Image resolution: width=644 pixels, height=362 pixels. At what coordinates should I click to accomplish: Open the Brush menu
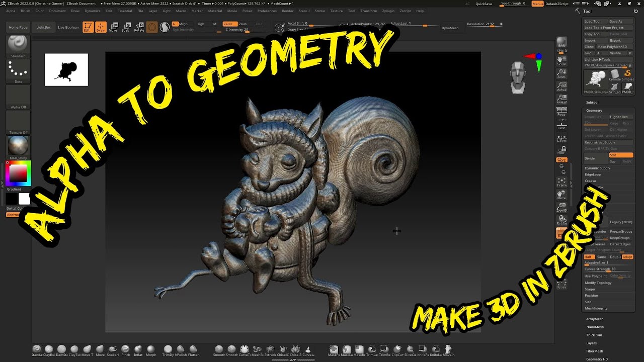click(x=25, y=11)
